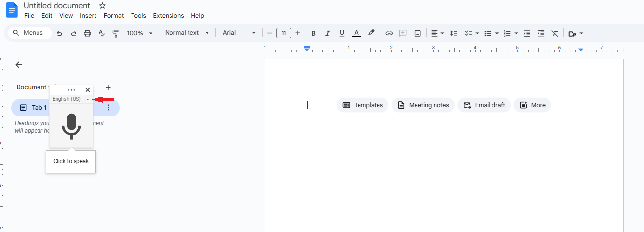Open the Normal text style dropdown
The image size is (644, 232).
click(187, 33)
